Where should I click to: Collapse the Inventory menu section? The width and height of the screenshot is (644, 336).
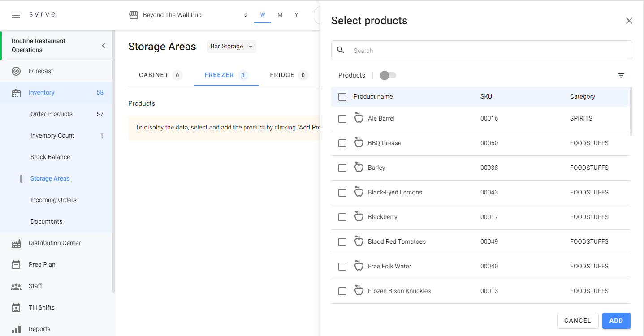pos(41,93)
